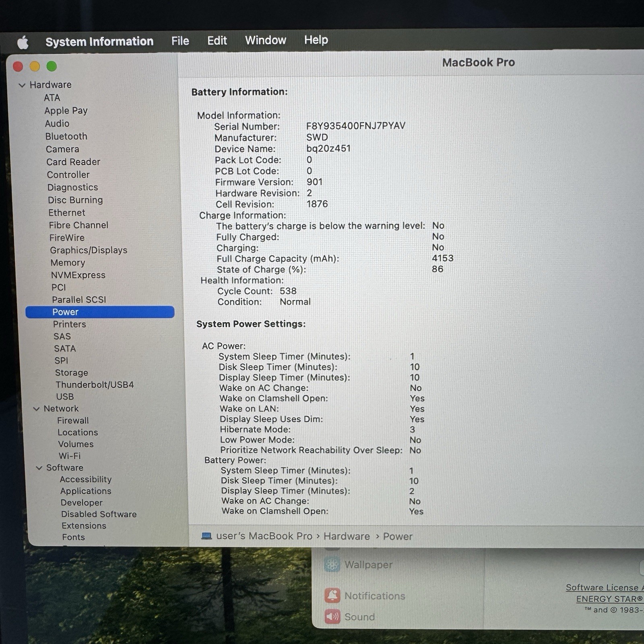
Task: Select Diagnostics in the sidebar
Action: [x=73, y=188]
